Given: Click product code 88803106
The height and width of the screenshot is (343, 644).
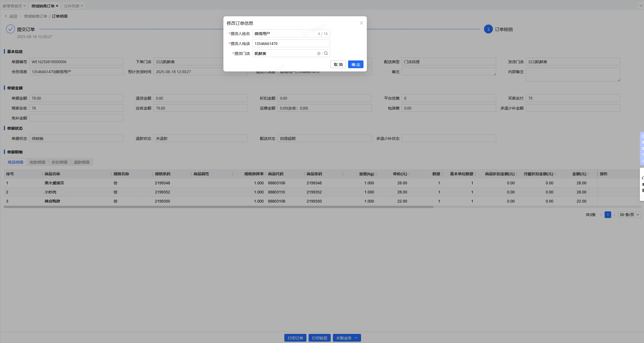Looking at the screenshot, I should coord(277,183).
